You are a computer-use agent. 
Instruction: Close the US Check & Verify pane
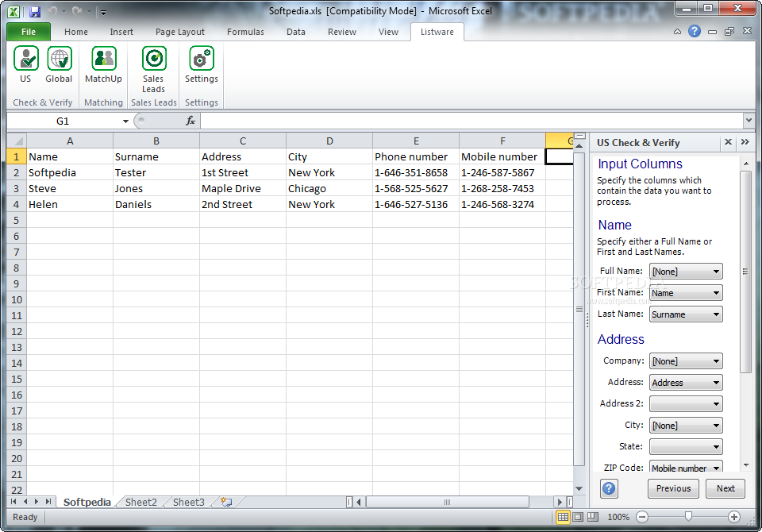[728, 142]
